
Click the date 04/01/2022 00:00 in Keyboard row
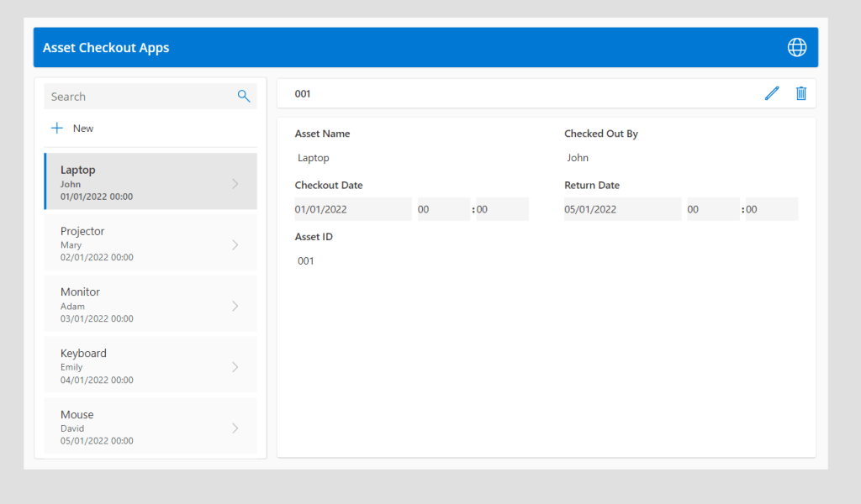[x=97, y=380]
